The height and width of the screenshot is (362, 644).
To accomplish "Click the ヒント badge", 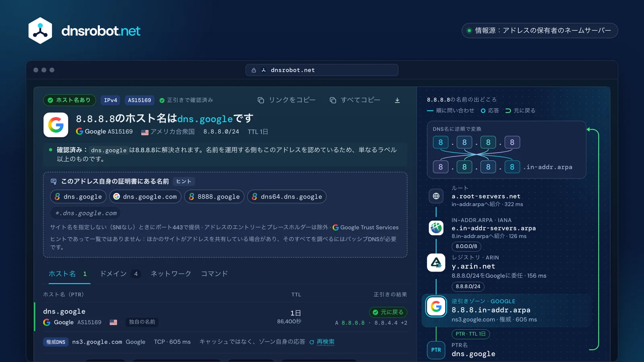I will (184, 181).
